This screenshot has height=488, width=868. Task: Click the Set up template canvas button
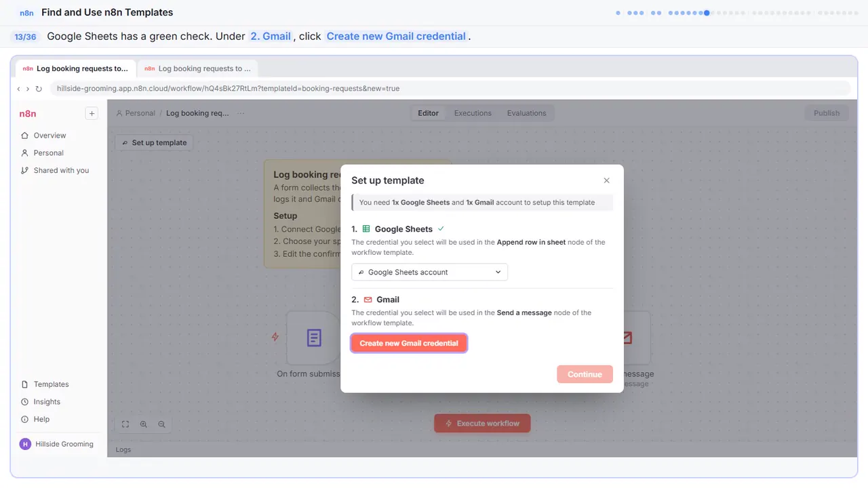coord(154,143)
